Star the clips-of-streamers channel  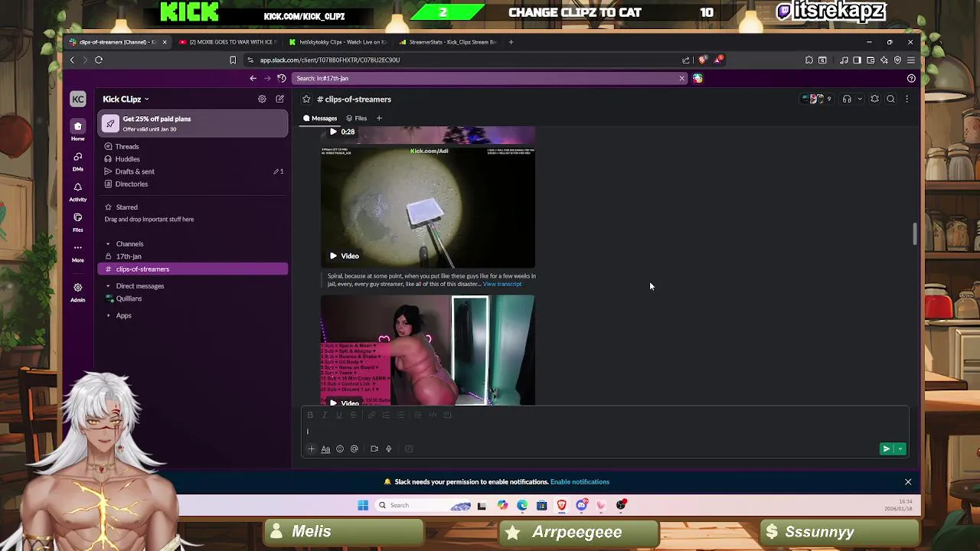[306, 99]
